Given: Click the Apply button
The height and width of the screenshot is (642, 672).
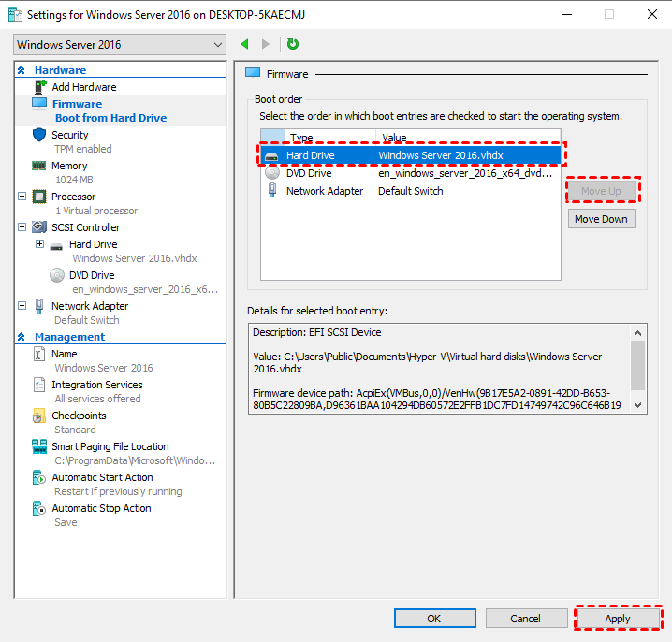Looking at the screenshot, I should 618,619.
